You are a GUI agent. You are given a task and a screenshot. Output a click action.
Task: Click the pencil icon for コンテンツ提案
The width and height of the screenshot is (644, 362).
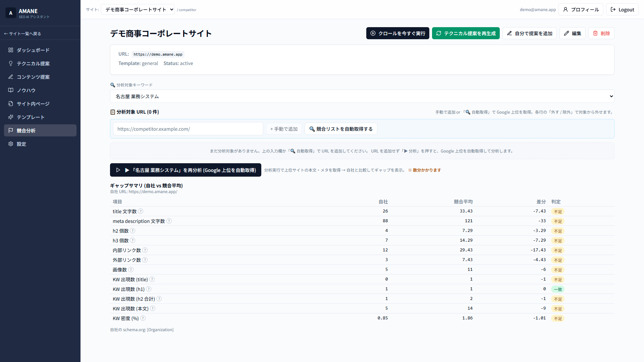pyautogui.click(x=11, y=77)
